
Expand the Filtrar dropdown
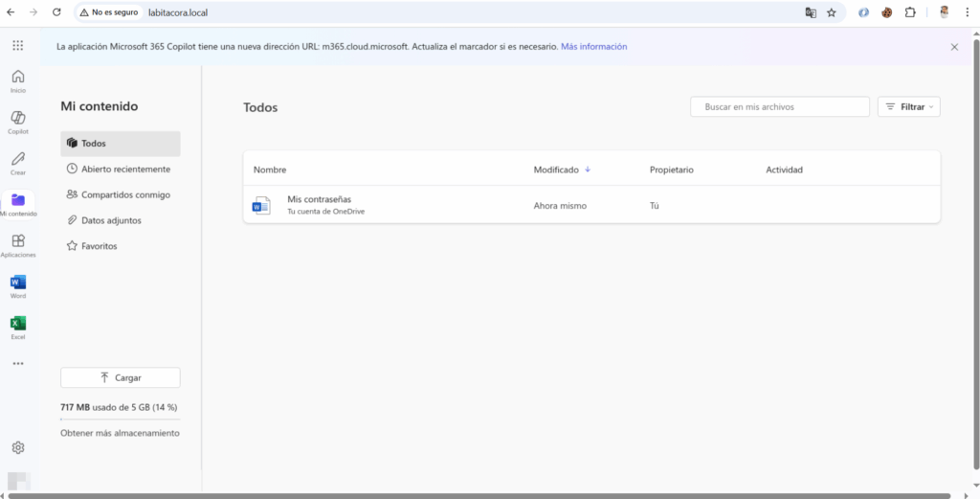(x=908, y=107)
